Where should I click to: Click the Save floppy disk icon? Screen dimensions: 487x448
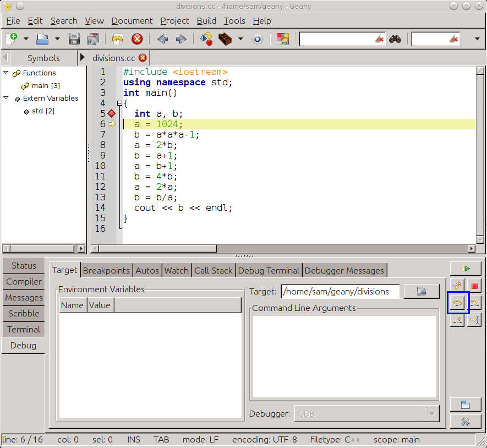pos(74,39)
